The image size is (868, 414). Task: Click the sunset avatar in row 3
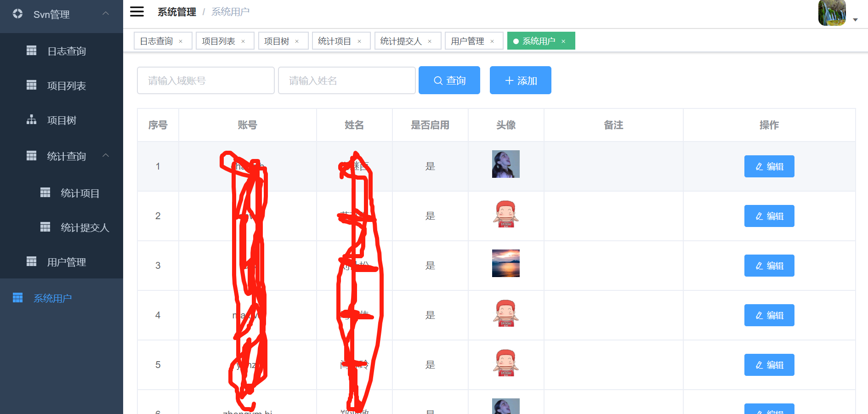pyautogui.click(x=506, y=263)
